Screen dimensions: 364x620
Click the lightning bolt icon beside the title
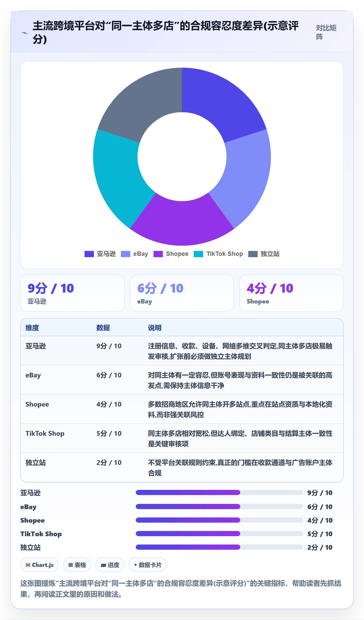[x=25, y=33]
